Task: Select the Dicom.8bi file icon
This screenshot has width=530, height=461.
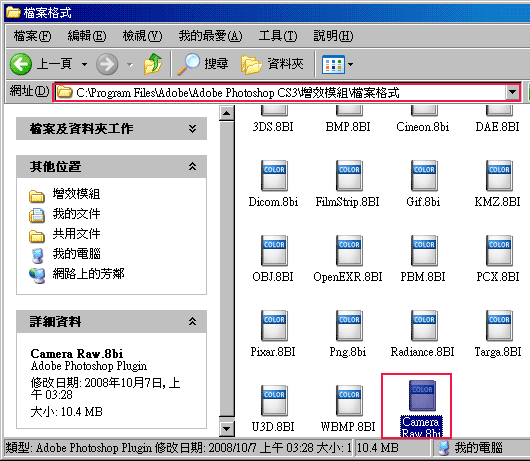Action: coord(274,175)
